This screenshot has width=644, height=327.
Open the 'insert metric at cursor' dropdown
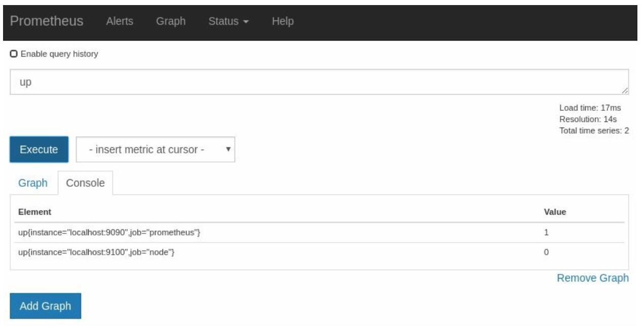[x=156, y=149]
